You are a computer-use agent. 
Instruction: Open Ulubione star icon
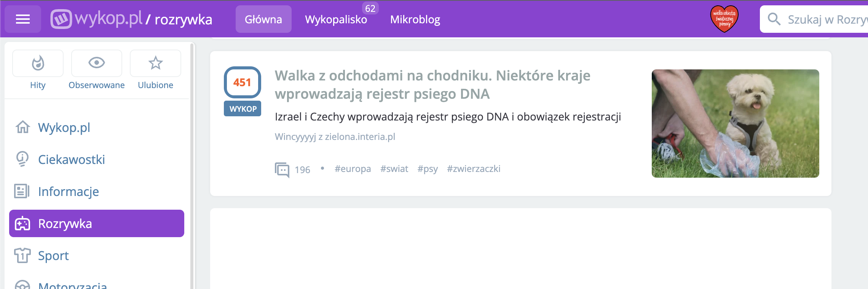155,63
